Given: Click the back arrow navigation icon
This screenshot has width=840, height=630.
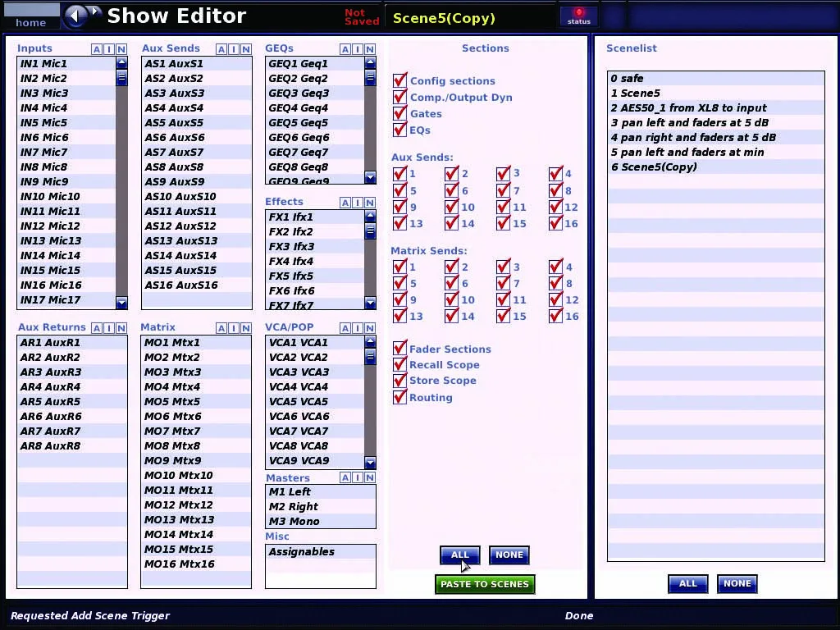Looking at the screenshot, I should coord(75,16).
